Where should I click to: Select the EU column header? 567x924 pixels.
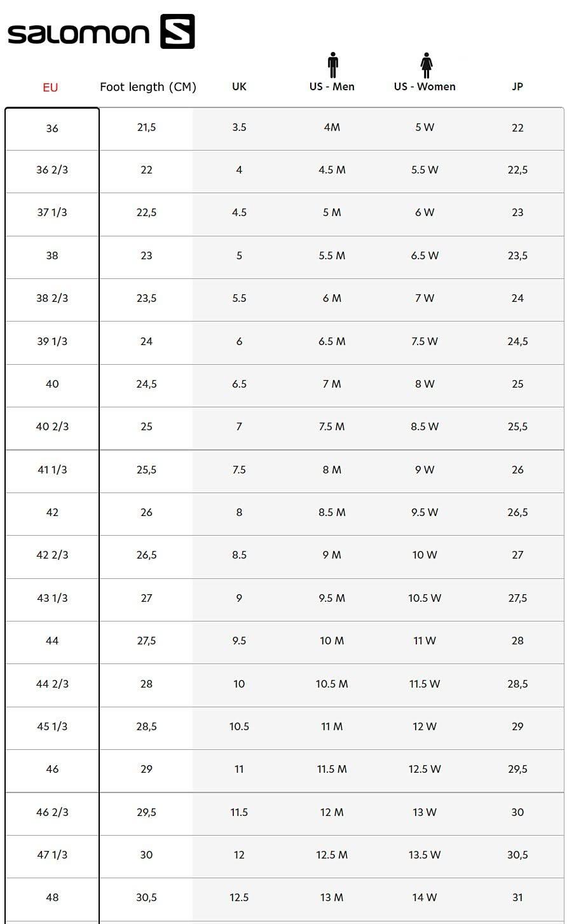pyautogui.click(x=50, y=88)
